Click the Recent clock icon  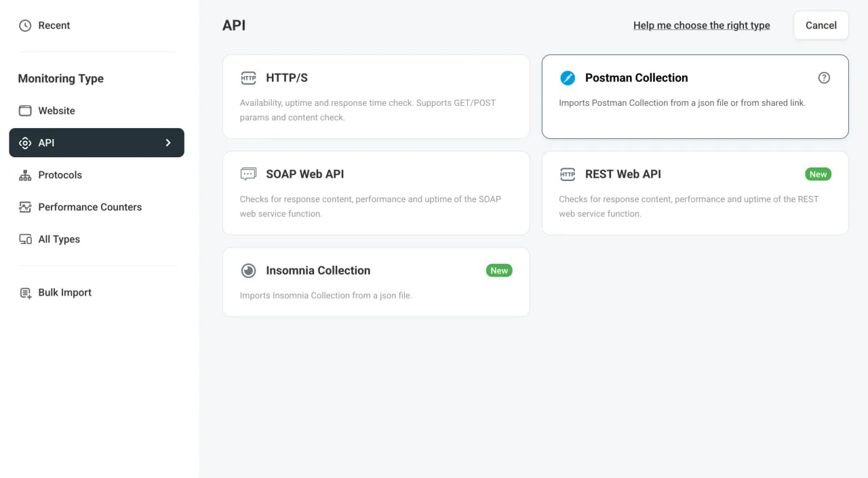24,25
